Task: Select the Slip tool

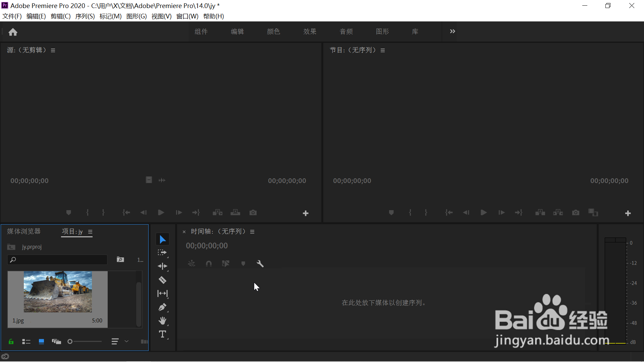Action: [163, 294]
